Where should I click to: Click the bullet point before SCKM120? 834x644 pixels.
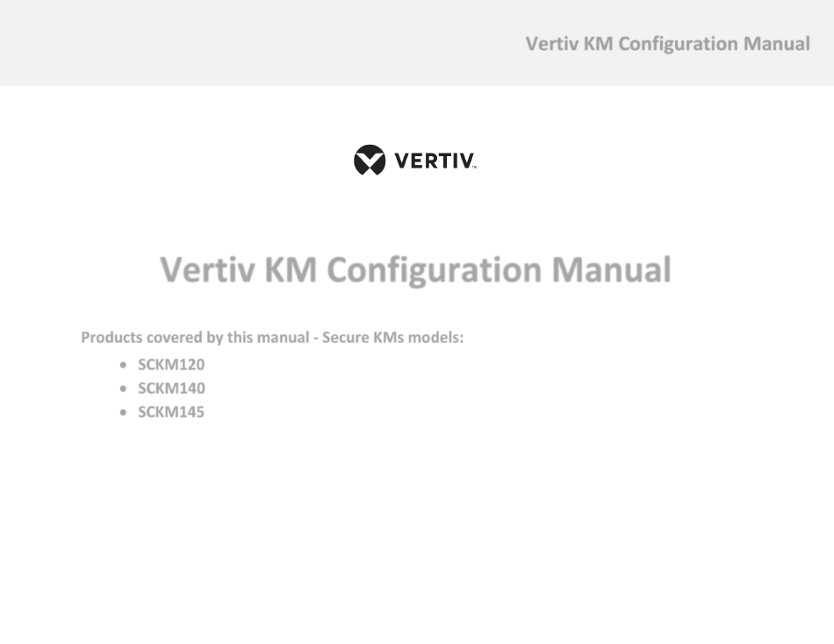tap(124, 365)
